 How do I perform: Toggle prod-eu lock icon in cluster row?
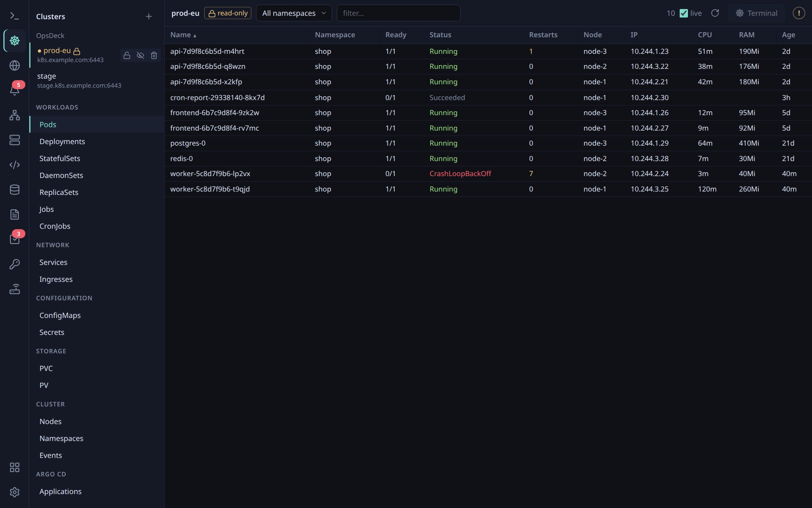pyautogui.click(x=127, y=55)
